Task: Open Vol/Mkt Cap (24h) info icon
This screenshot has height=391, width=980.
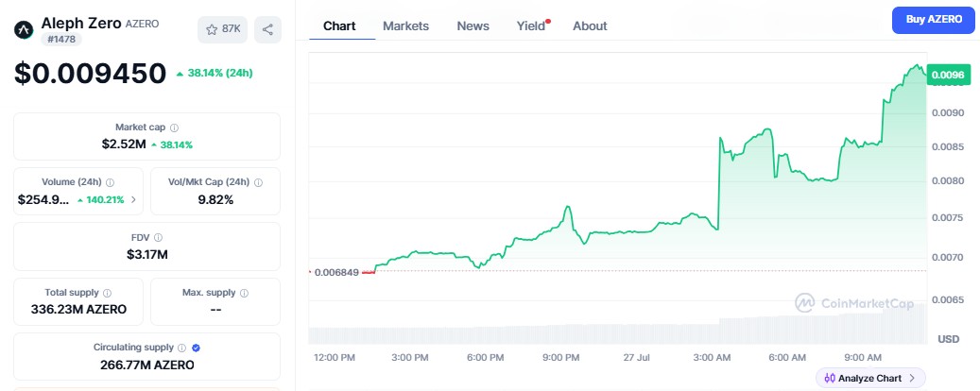Action: (258, 182)
